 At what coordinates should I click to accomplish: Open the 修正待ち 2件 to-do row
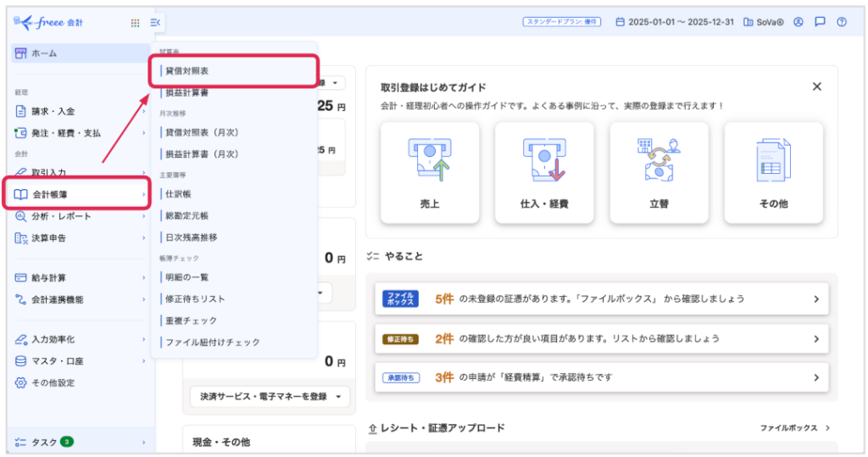coord(601,338)
